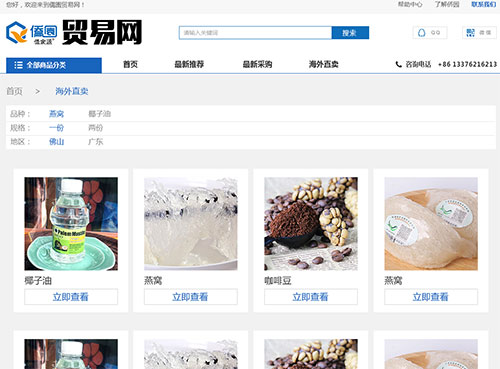The image size is (500, 369).
Task: Click 立即查看 under 椰子油 product
Action: coord(71,297)
